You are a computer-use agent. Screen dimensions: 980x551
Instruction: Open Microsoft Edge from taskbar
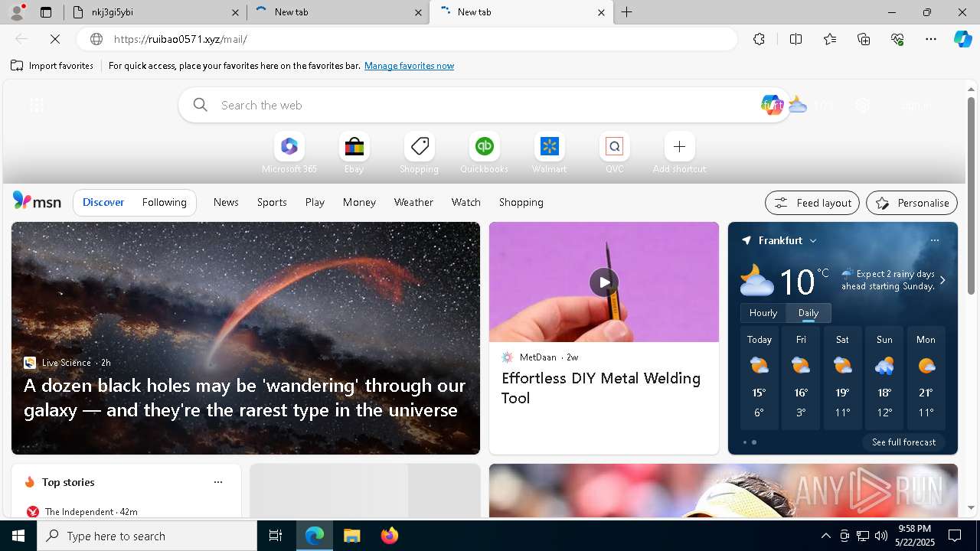(315, 536)
